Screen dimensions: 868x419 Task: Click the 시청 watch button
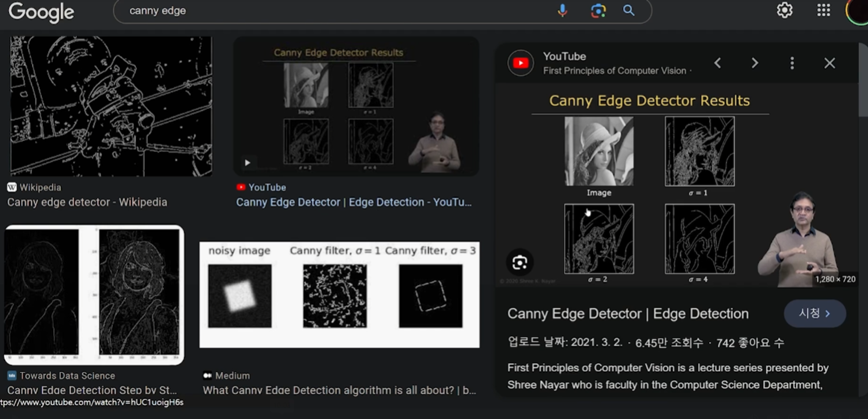point(815,313)
